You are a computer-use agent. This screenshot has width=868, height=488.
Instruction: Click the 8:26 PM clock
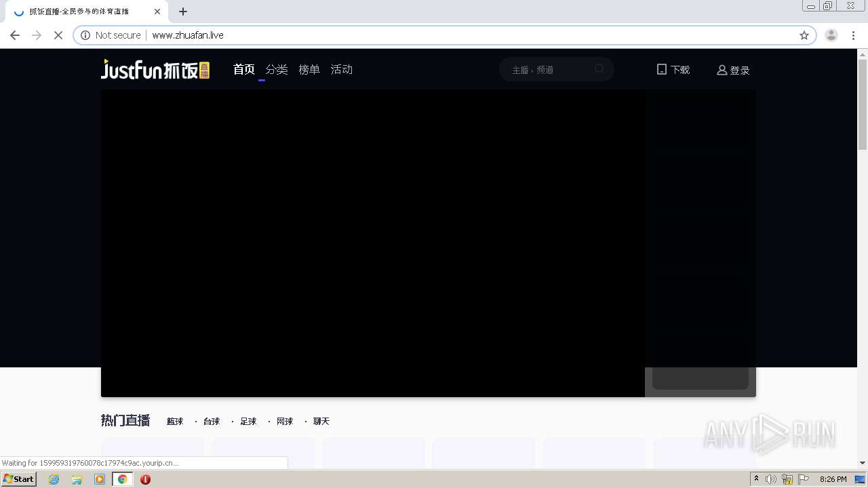[833, 479]
